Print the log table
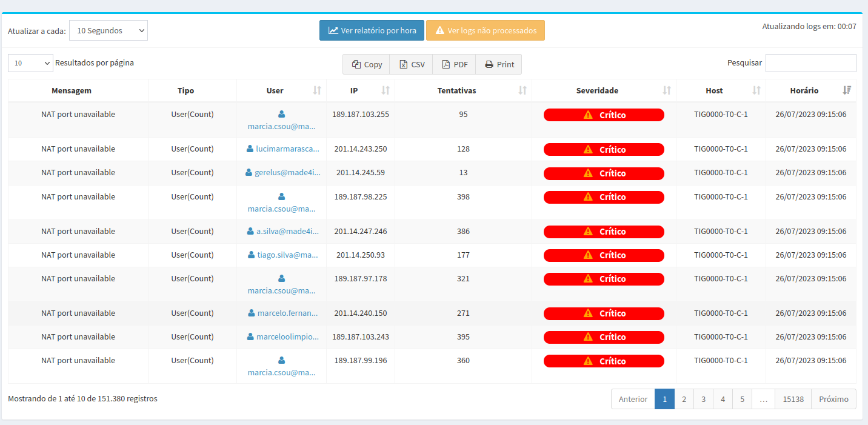The width and height of the screenshot is (868, 425). coord(499,64)
